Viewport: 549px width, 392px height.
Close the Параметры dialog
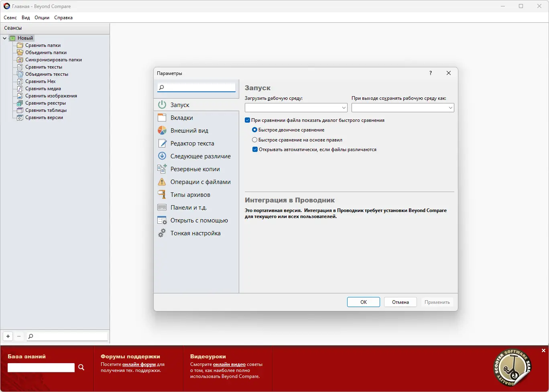pos(449,73)
